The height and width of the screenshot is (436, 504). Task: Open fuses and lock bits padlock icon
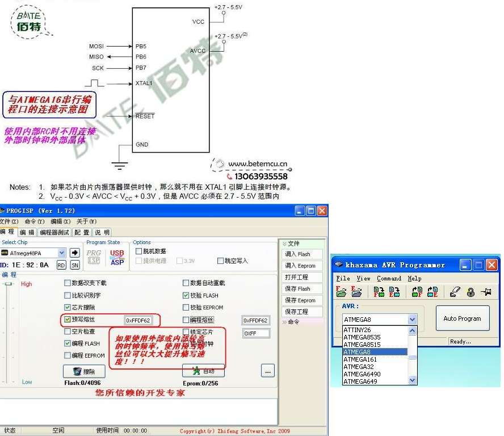pos(471,292)
